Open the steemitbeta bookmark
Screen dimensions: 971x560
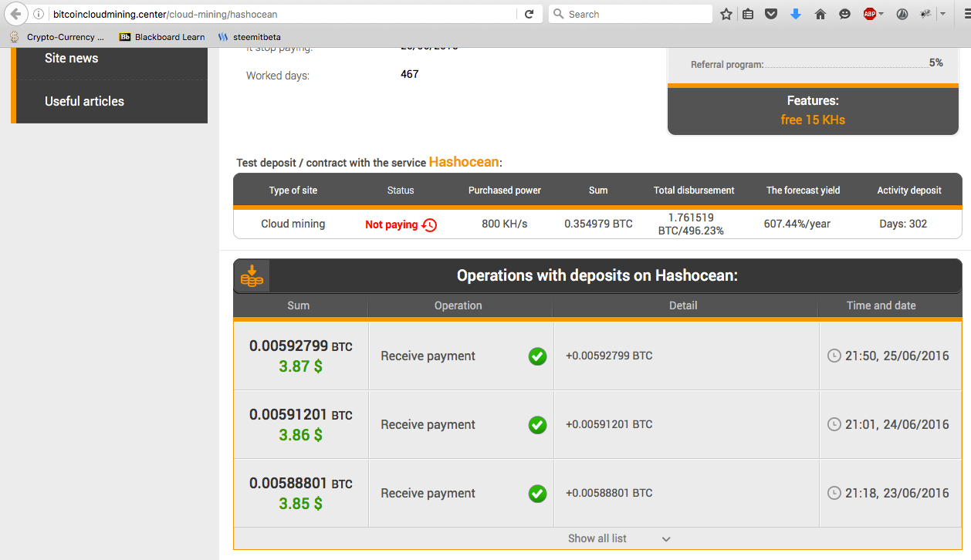(249, 36)
